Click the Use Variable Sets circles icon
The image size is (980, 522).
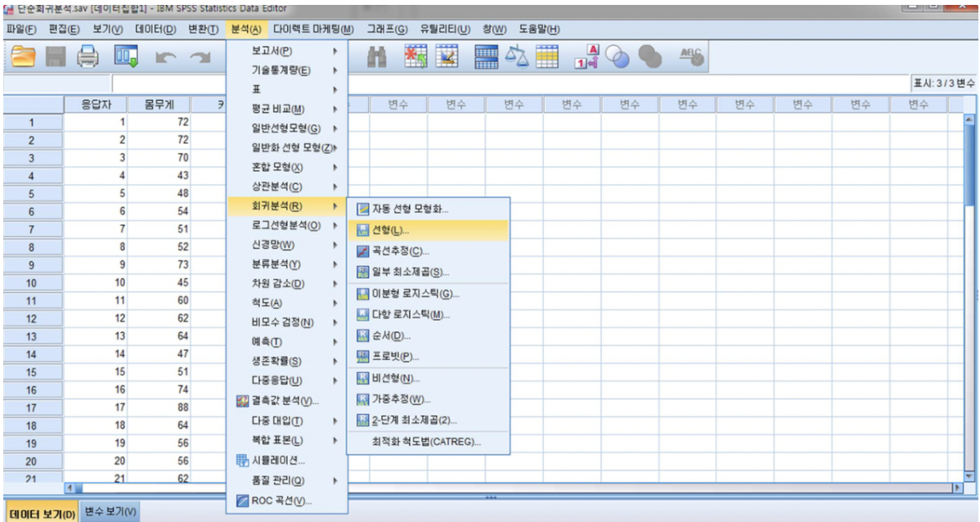coord(618,57)
